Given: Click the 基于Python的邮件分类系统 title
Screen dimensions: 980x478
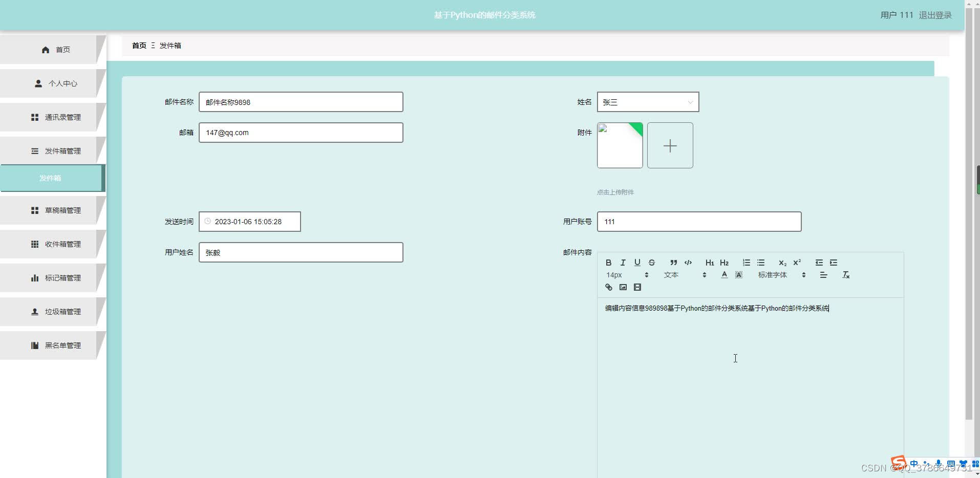Looking at the screenshot, I should (484, 15).
